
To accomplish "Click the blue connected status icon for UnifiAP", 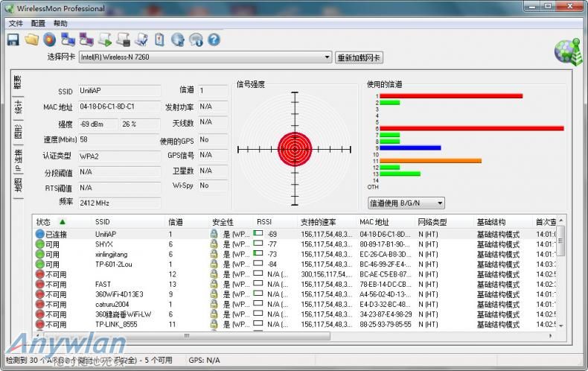I will click(40, 234).
